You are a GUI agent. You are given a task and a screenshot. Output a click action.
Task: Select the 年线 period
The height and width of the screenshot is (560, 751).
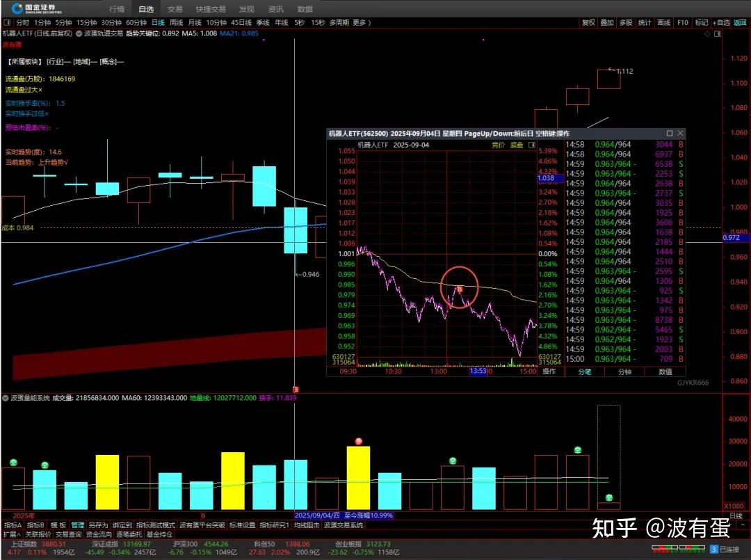pyautogui.click(x=281, y=22)
